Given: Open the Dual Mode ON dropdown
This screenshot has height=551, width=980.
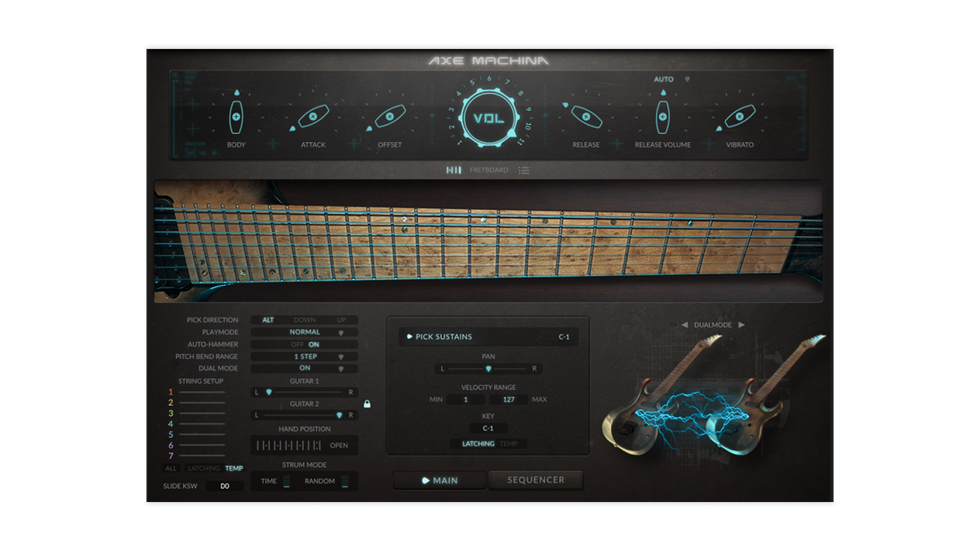Looking at the screenshot, I should tap(305, 368).
